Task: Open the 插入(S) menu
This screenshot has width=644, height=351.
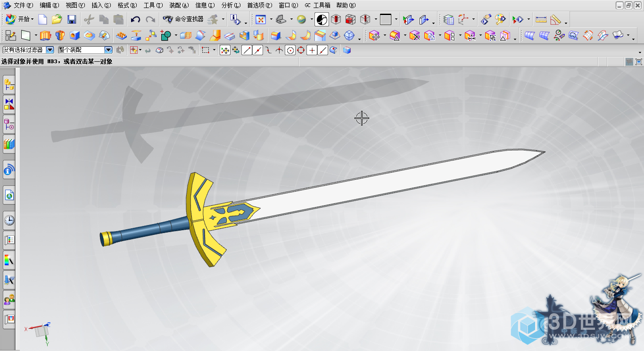Action: [x=101, y=5]
